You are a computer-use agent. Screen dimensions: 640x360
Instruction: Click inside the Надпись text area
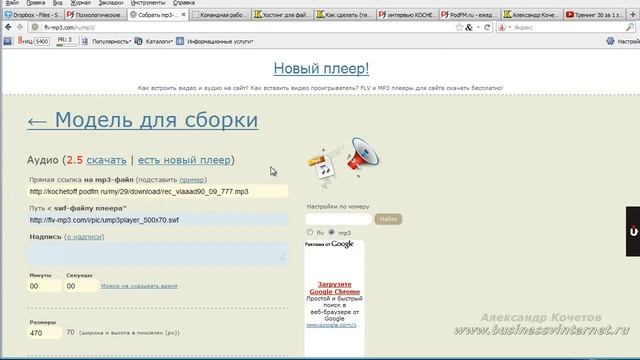(158, 253)
